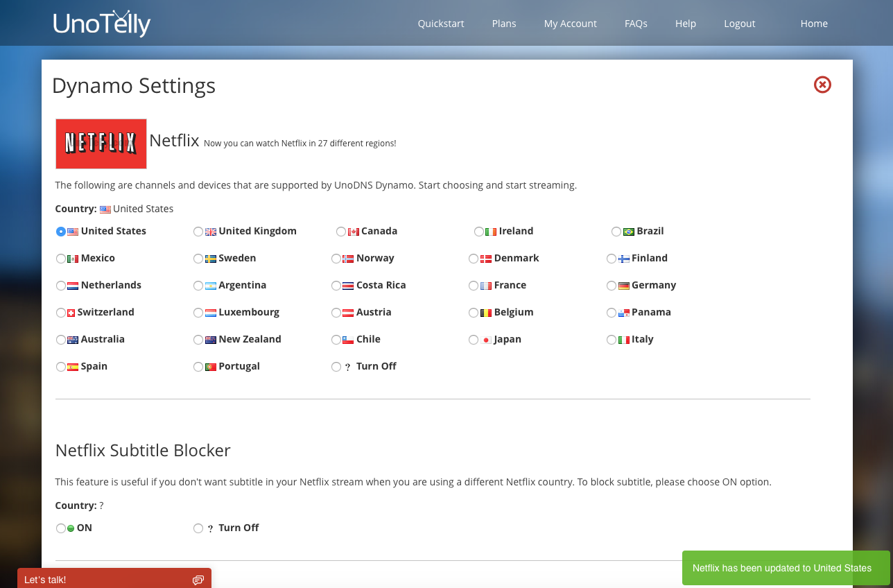Open the Quickstart menu item

441,24
